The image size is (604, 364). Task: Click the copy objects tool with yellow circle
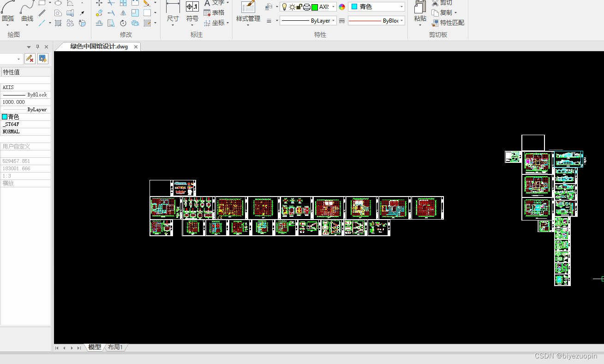coord(99,13)
